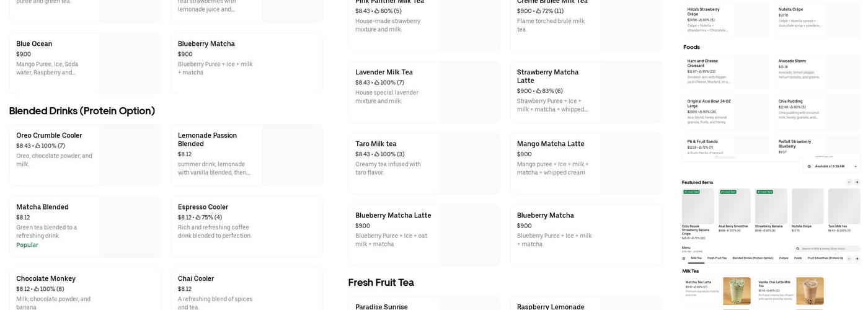
Task: Click the search in menu field
Action: click(830, 249)
